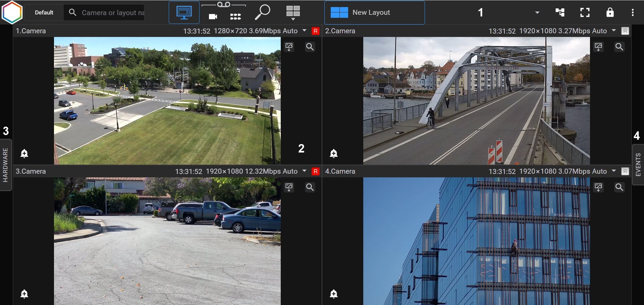Open the EVENTS side panel tab
Screen dimensions: 644x305
pos(638,165)
